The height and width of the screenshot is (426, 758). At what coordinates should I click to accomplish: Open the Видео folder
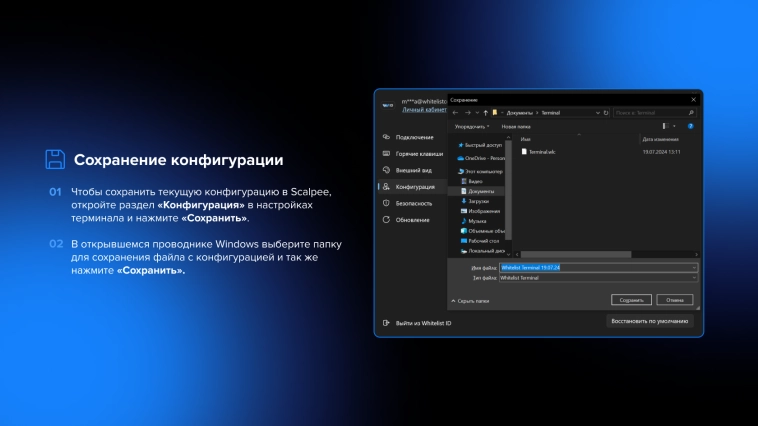pyautogui.click(x=472, y=181)
